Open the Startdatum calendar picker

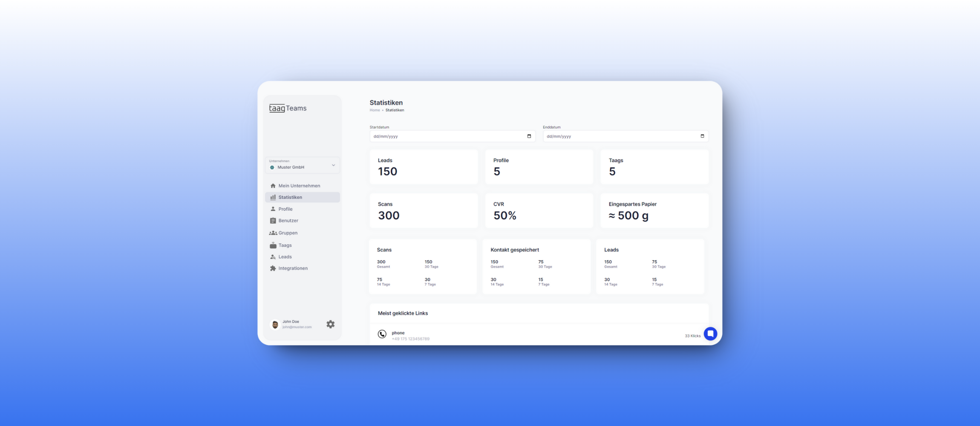pos(529,136)
